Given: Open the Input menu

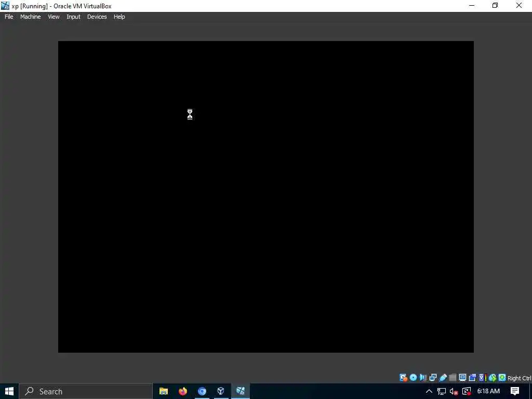Looking at the screenshot, I should (73, 17).
